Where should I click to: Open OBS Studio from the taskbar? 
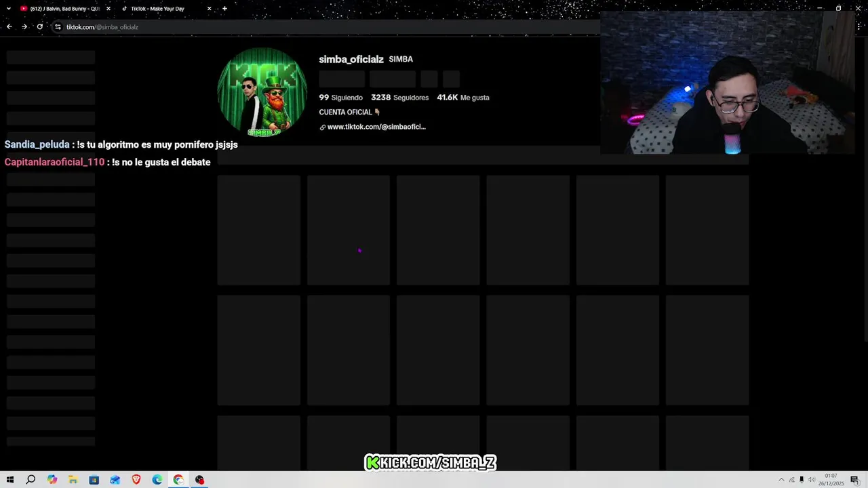pos(199,480)
